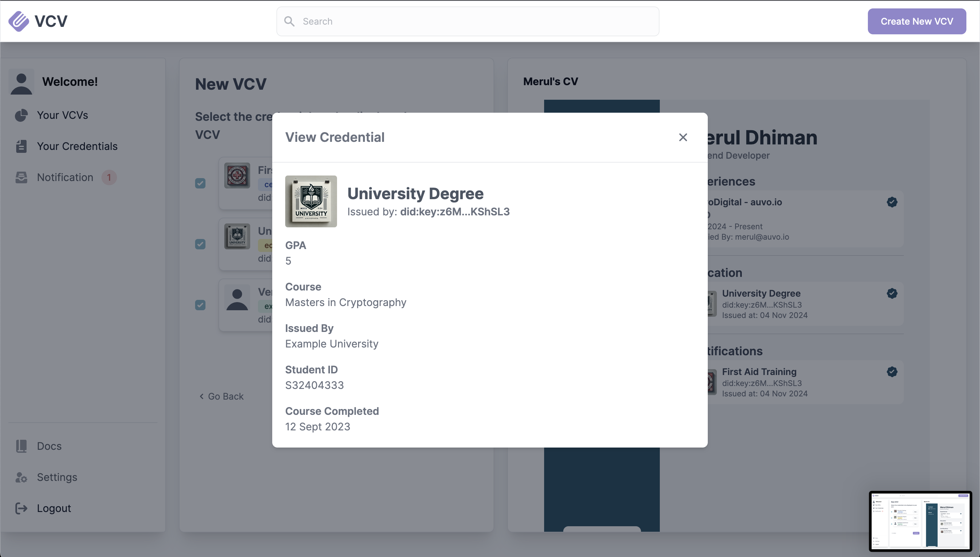980x557 pixels.
Task: Click the Docs book icon
Action: 21,446
